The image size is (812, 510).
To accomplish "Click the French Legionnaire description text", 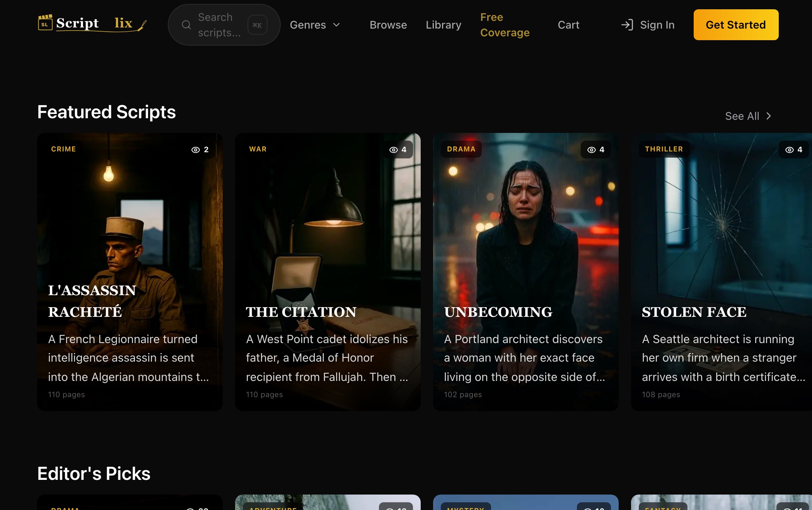I will click(129, 358).
